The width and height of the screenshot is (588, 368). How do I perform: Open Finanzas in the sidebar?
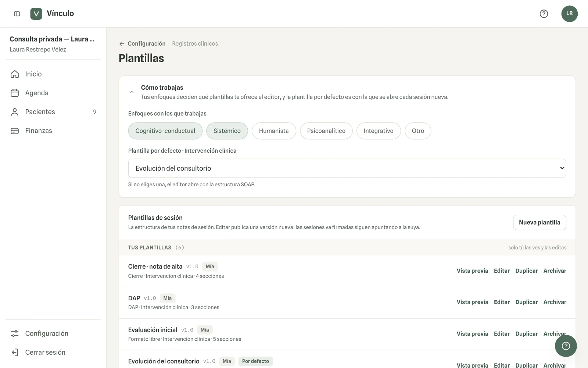53,131
